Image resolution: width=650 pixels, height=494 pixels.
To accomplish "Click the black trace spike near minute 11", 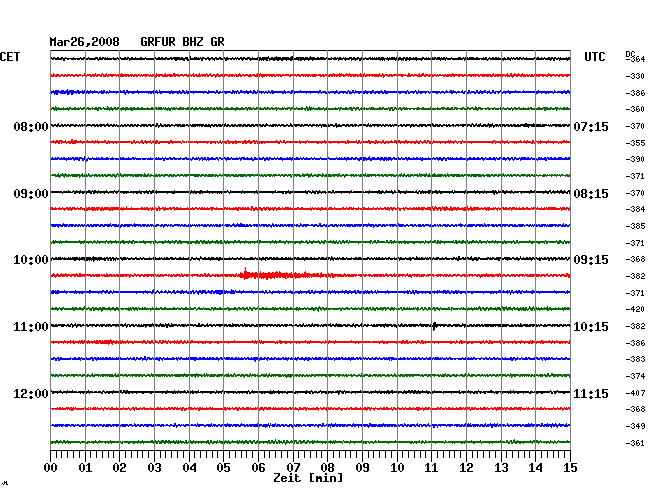I will [434, 326].
